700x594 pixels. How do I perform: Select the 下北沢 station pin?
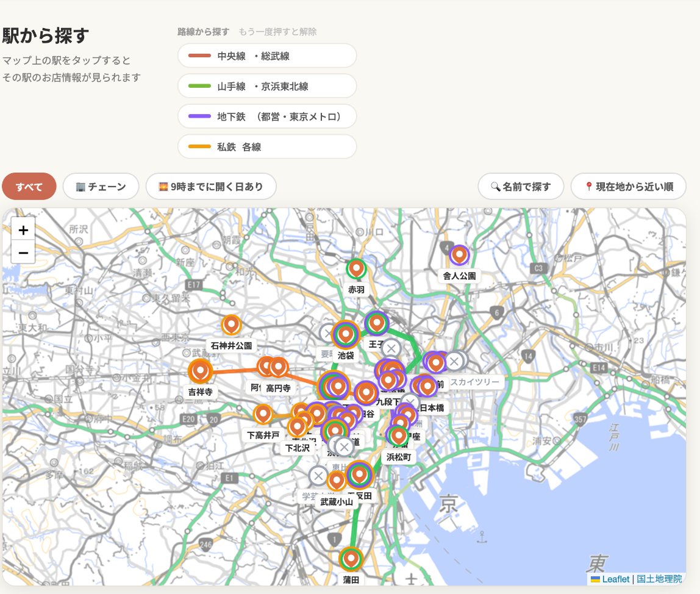point(298,428)
